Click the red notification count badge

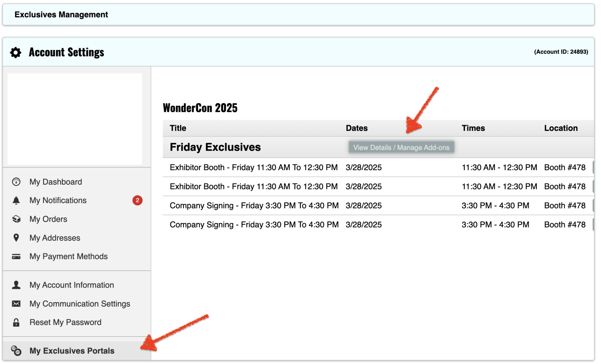click(x=137, y=200)
